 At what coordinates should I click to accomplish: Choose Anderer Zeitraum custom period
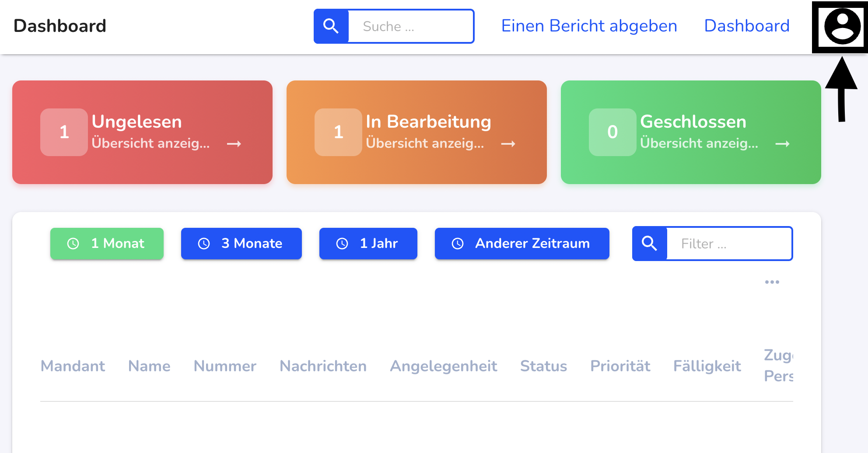522,244
